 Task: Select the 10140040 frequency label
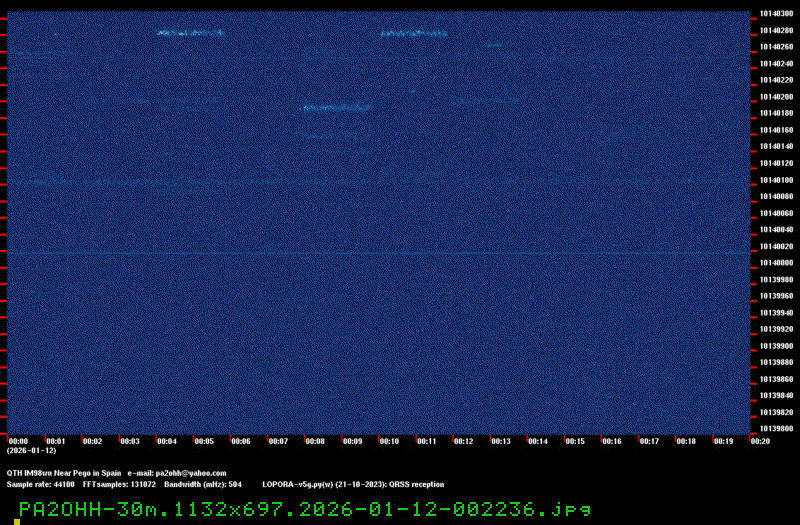(x=776, y=230)
